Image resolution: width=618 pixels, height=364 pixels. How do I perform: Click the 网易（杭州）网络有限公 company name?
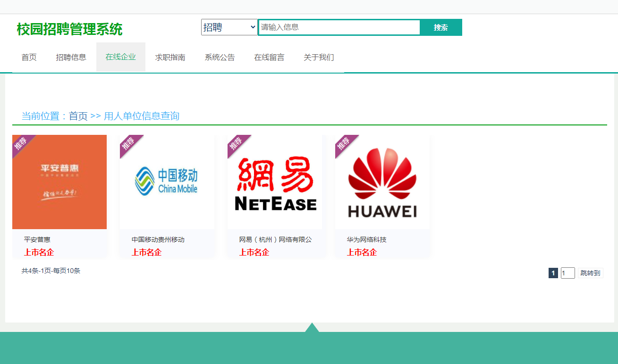point(276,240)
